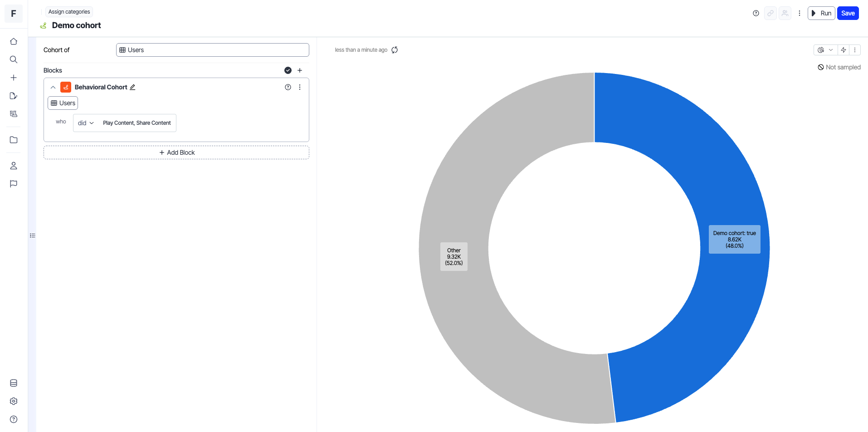Viewport: 868px width, 432px height.
Task: Edit the Behavioral Cohort block name
Action: [132, 87]
